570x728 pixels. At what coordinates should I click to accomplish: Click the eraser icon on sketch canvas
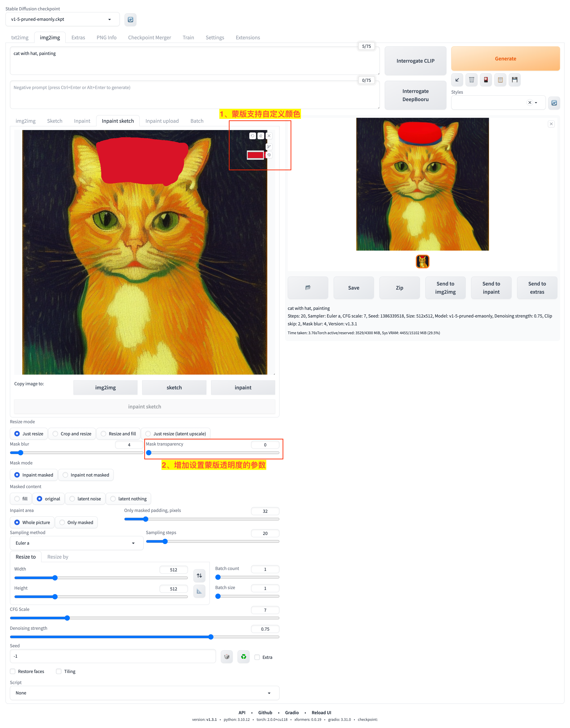point(261,136)
